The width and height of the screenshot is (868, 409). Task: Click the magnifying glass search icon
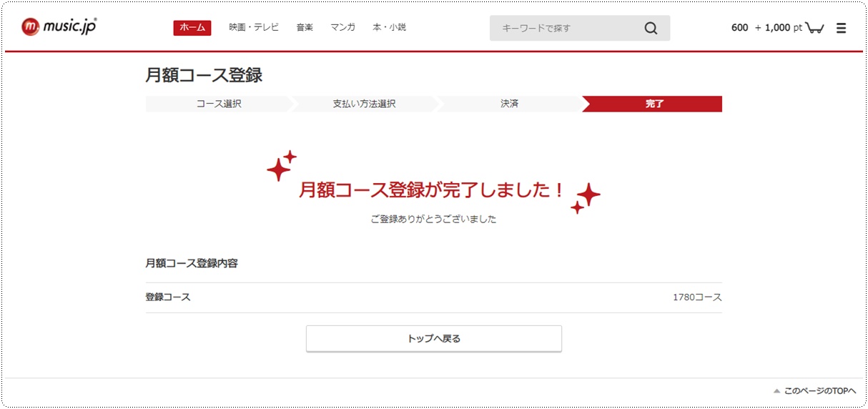[650, 29]
